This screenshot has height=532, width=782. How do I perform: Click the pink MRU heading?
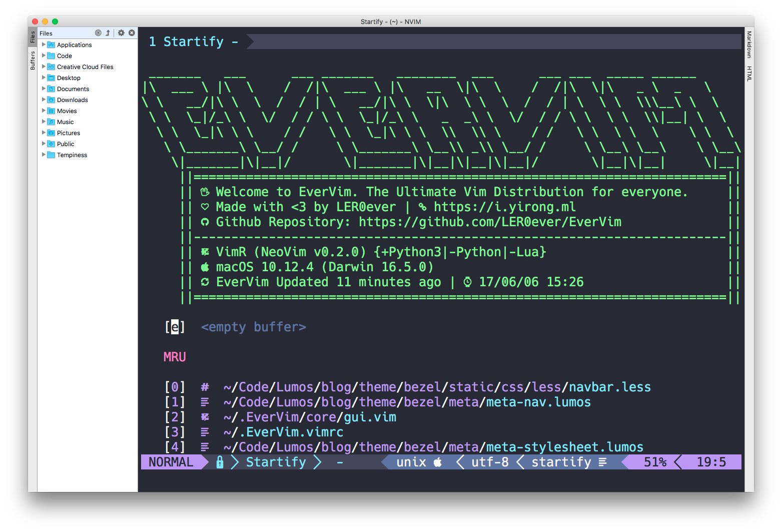[175, 357]
